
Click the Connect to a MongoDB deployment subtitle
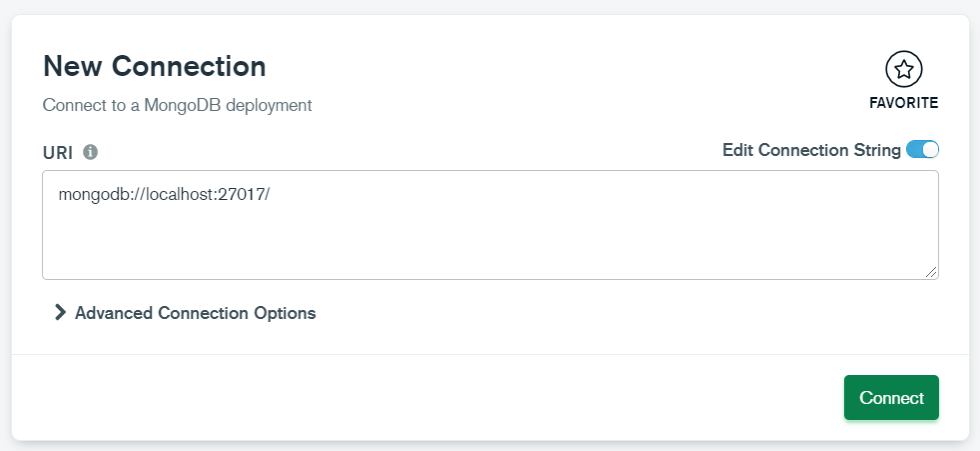(177, 105)
